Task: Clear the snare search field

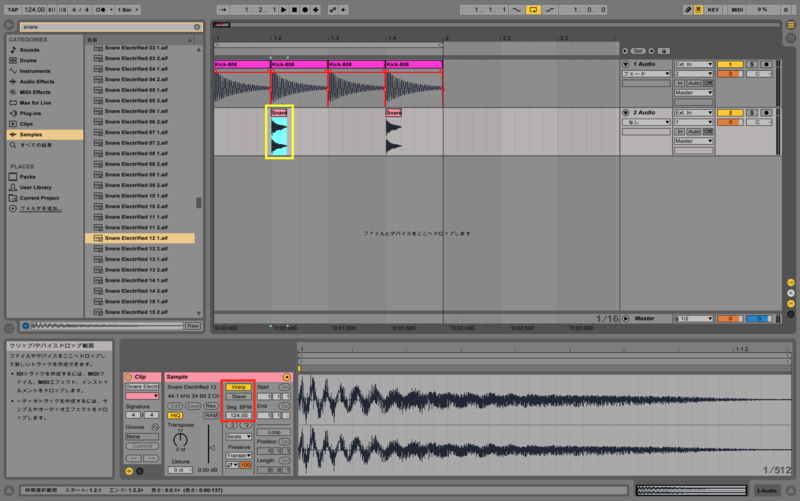Action: [x=197, y=27]
